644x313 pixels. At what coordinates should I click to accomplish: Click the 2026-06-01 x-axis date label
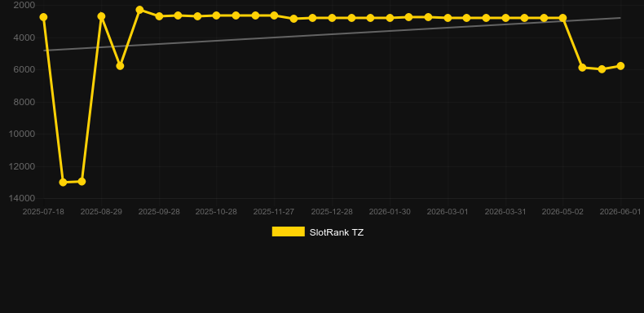[620, 212]
